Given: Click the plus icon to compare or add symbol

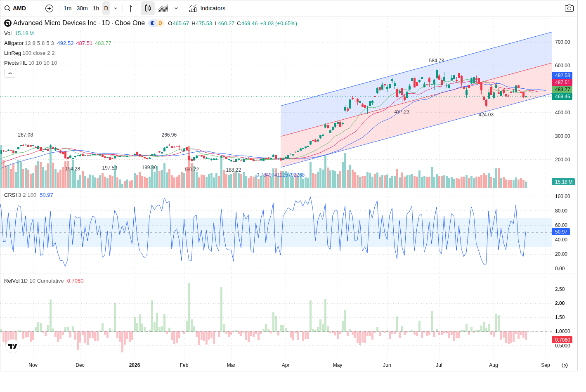Looking at the screenshot, I should pos(49,8).
